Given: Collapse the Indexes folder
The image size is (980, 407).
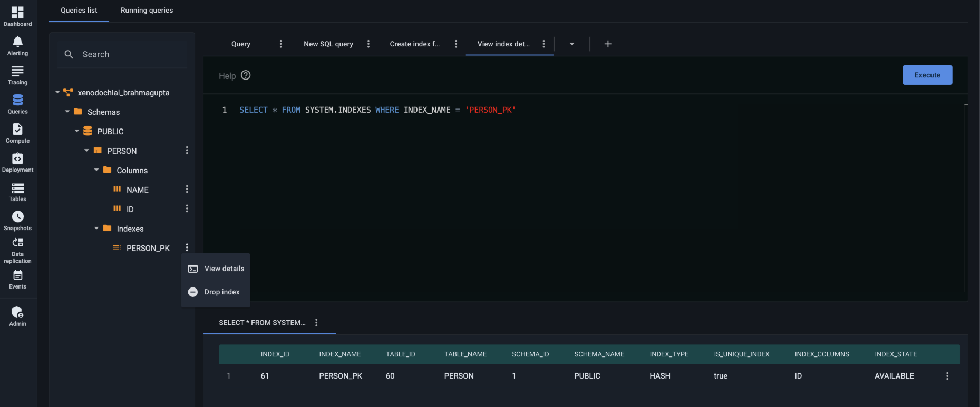Looking at the screenshot, I should pos(96,229).
